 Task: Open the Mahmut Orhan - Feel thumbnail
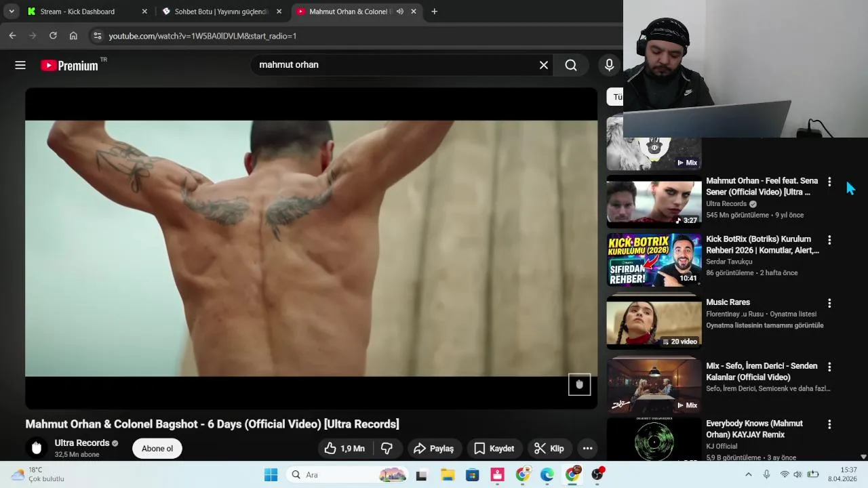pyautogui.click(x=654, y=201)
